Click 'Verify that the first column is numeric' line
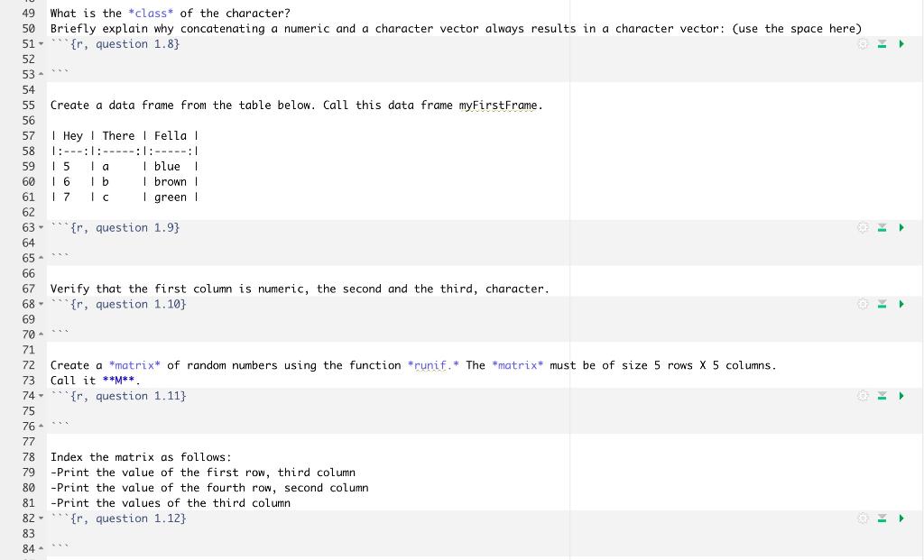Image resolution: width=924 pixels, height=560 pixels. point(300,289)
